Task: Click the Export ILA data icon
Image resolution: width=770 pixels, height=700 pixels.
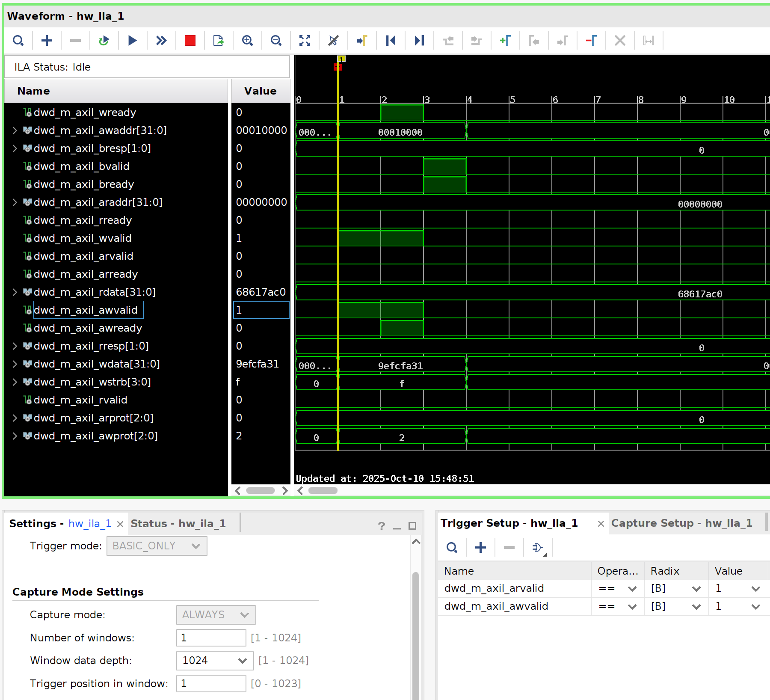Action: [x=219, y=41]
